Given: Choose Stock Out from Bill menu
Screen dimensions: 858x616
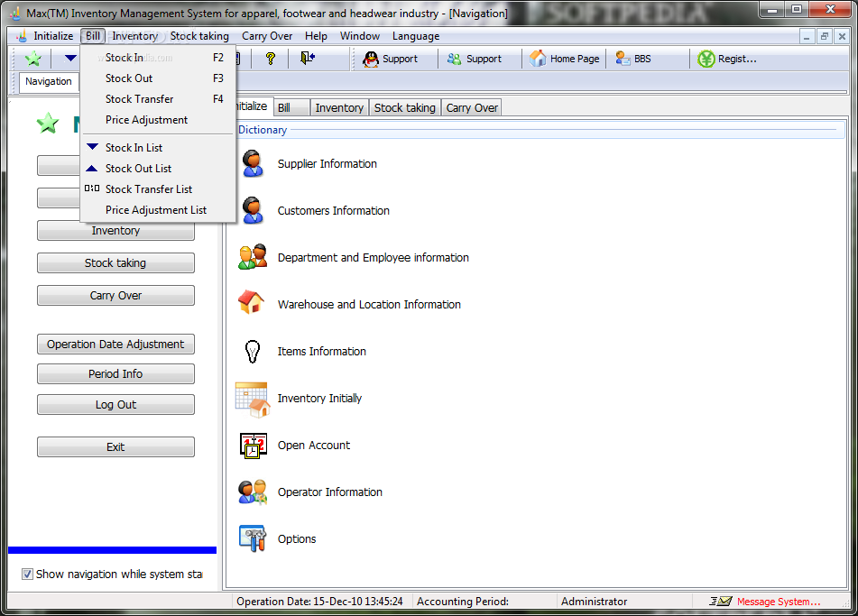Looking at the screenshot, I should point(158,78).
